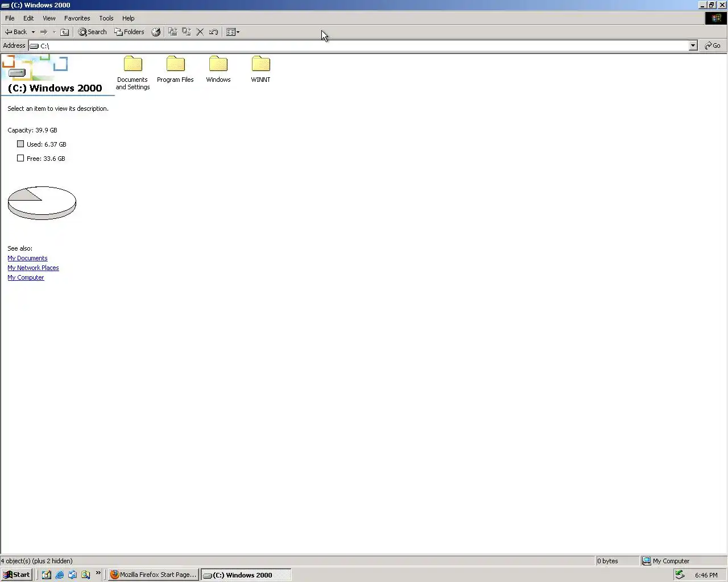Click the Copy To toolbar icon
The image size is (728, 582).
point(186,32)
